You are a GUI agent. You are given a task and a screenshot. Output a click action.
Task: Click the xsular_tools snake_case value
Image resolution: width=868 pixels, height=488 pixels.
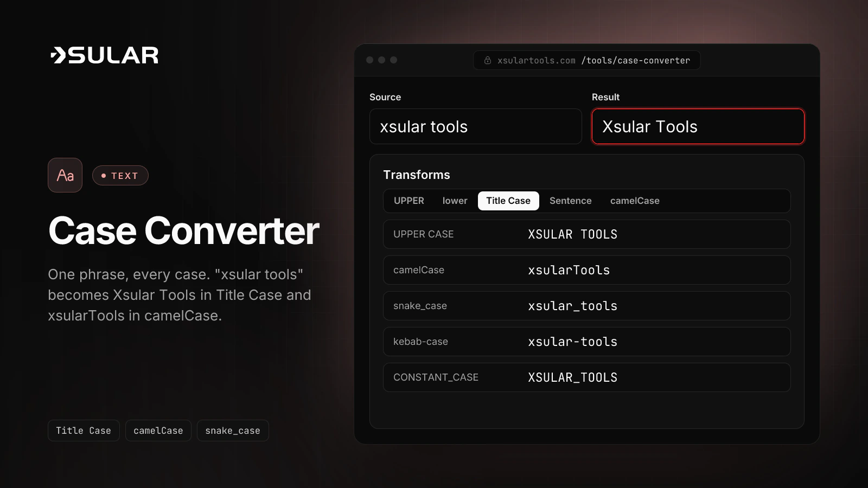tap(572, 306)
